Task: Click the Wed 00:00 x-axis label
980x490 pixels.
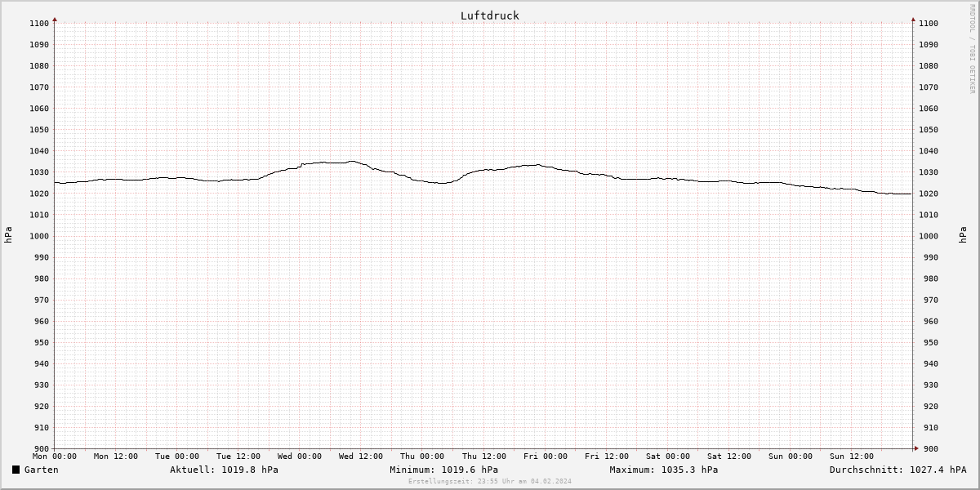Action: pos(300,457)
